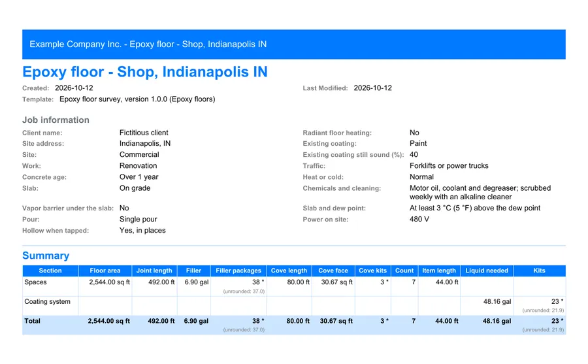This screenshot has height=364, width=588.
Task: Select concrete age value 'Over 1 year'
Action: 139,176
